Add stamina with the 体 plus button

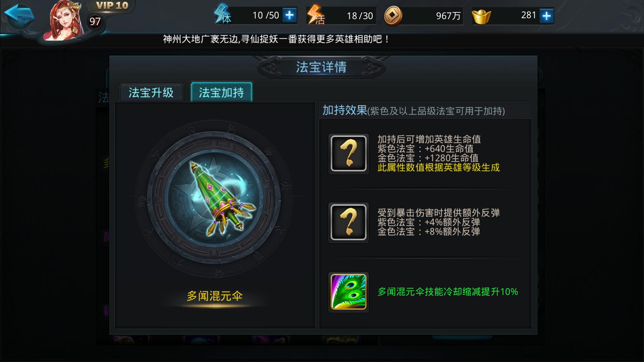pos(289,15)
